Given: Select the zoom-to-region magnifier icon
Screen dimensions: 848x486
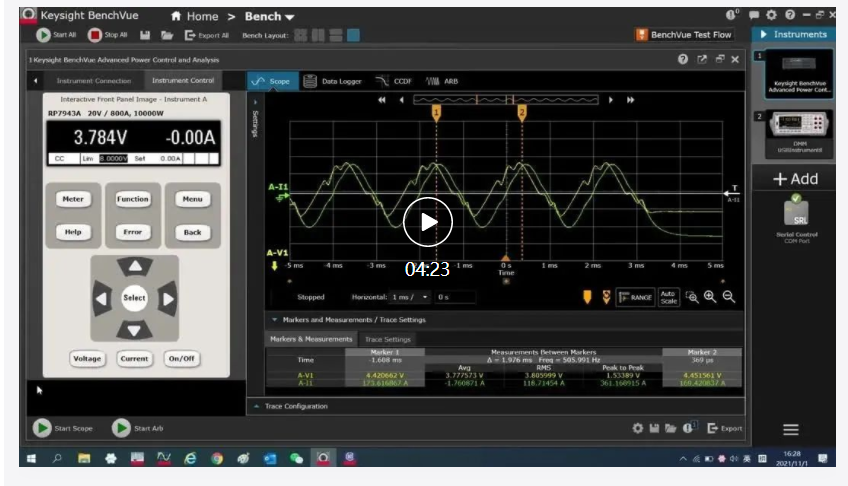Looking at the screenshot, I should 692,297.
